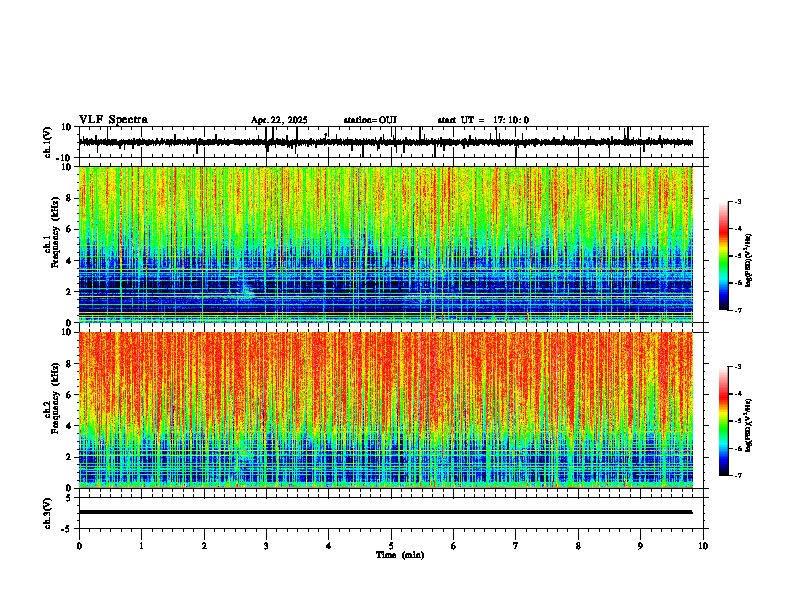The height and width of the screenshot is (612, 792).
Task: Click the "-7" tick on ch.2 colorbar
Action: click(x=738, y=476)
